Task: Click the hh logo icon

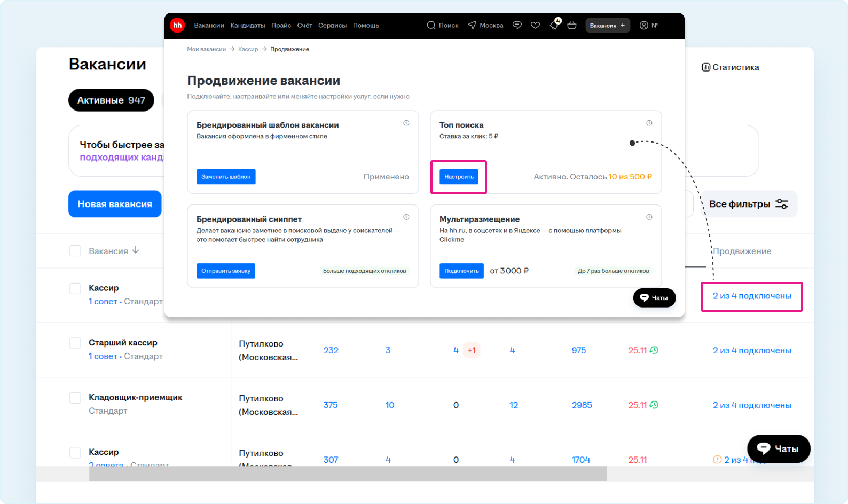Action: [177, 25]
